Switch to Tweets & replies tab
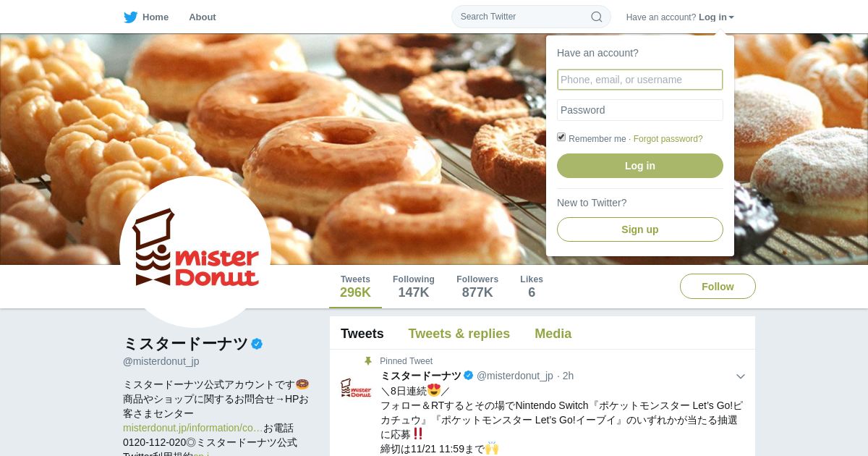Screen dimensions: 868x456 pos(459,334)
